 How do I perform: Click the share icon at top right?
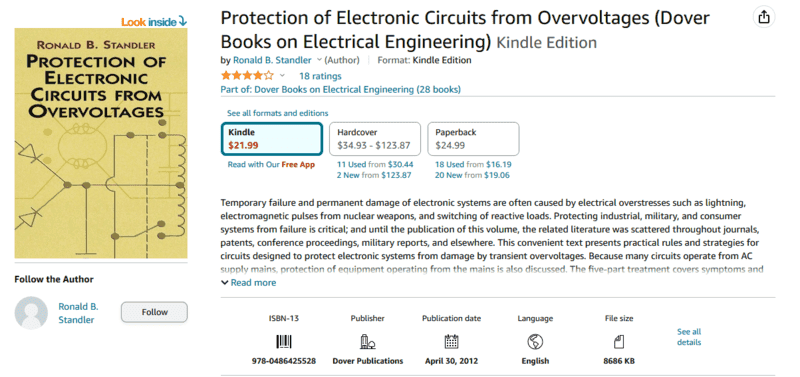(x=764, y=17)
